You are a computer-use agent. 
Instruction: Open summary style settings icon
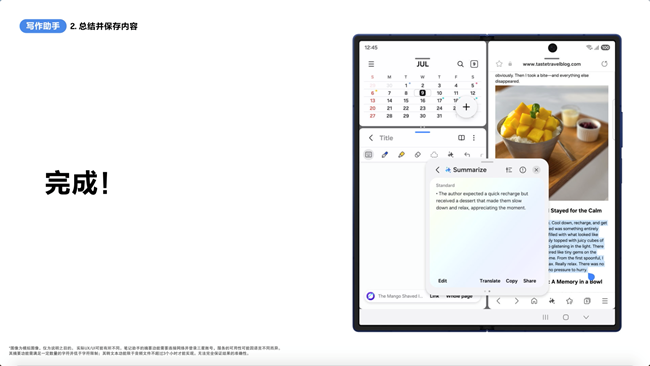click(x=509, y=170)
